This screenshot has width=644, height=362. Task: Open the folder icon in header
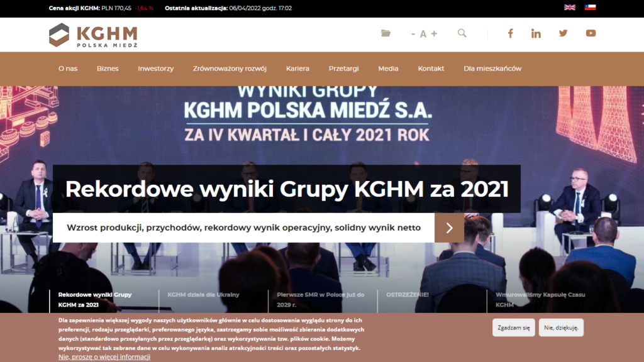[x=386, y=33]
